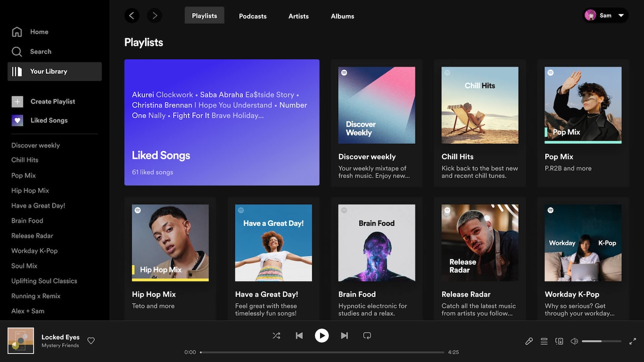Enter fullscreen mode
This screenshot has width=644, height=362.
[x=632, y=341]
